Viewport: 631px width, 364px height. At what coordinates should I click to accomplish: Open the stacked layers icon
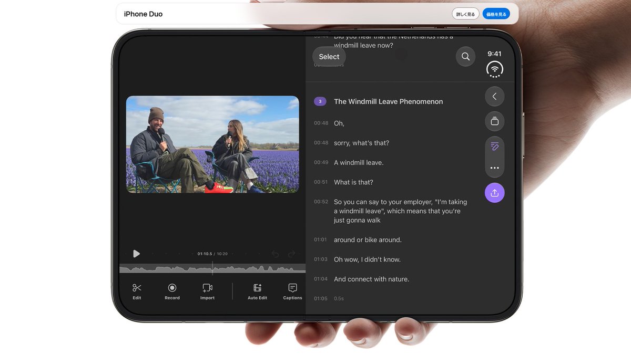tap(494, 121)
